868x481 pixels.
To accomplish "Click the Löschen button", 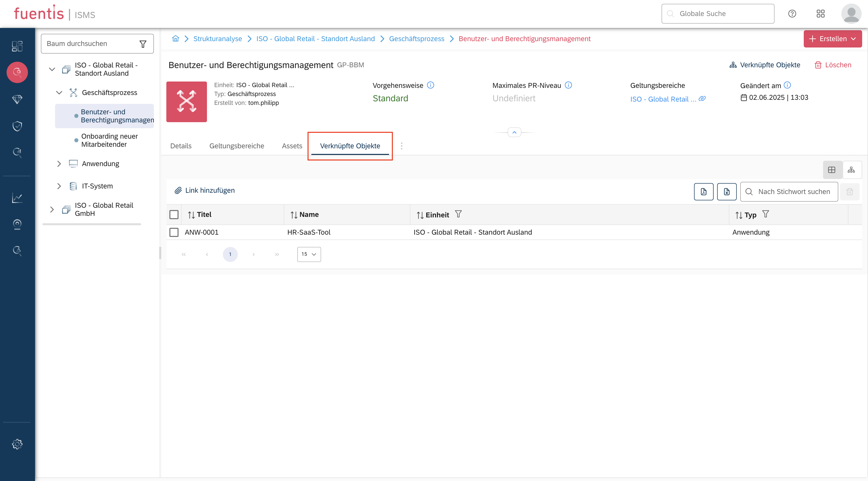I will tap(833, 65).
